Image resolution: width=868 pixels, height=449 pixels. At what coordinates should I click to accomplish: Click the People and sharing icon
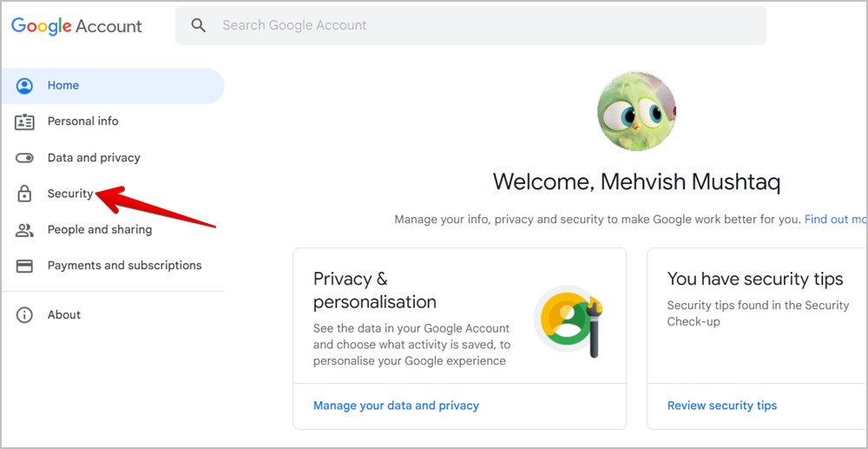tap(24, 230)
